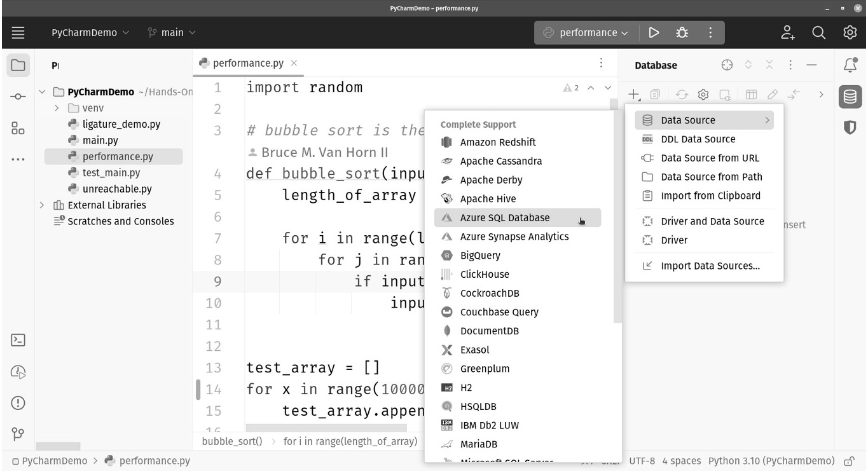Go to previous highlighted error arrow

point(591,88)
